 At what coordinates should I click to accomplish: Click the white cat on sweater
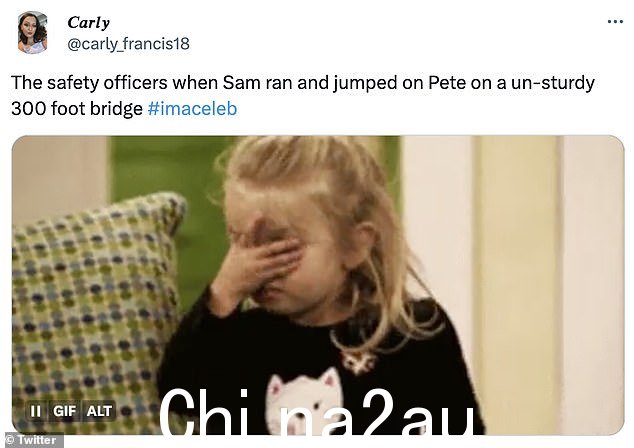(x=305, y=400)
